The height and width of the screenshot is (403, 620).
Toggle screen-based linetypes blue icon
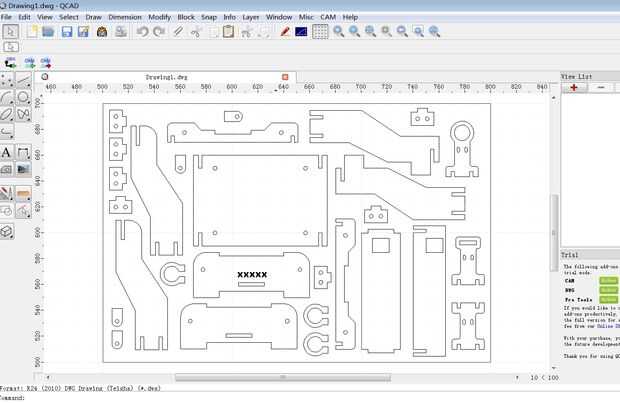(301, 32)
